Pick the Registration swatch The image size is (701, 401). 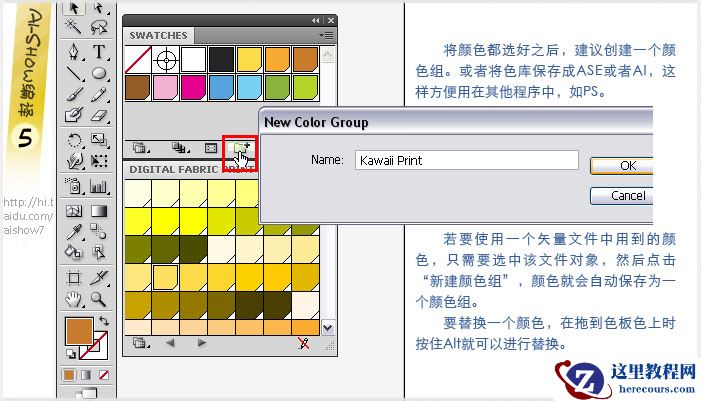tap(166, 59)
